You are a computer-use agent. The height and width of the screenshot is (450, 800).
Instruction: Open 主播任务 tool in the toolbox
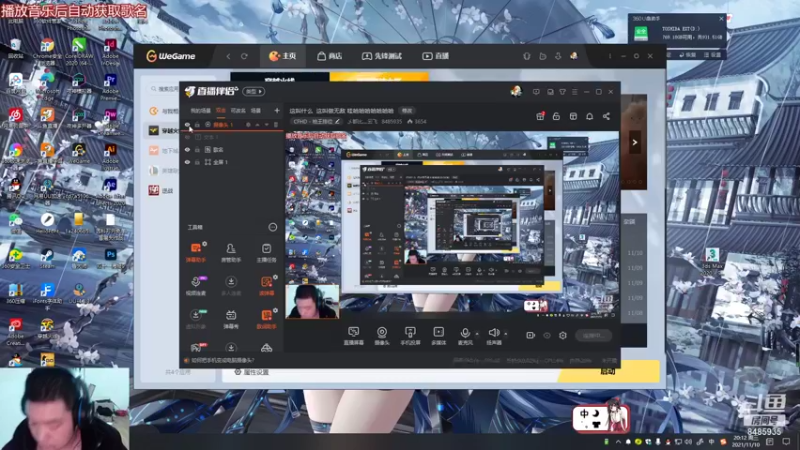[266, 253]
